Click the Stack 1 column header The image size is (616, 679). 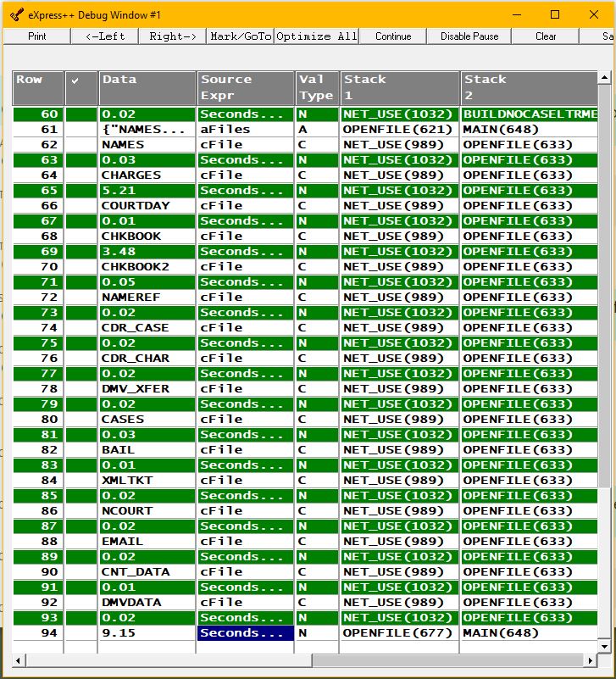click(x=400, y=88)
